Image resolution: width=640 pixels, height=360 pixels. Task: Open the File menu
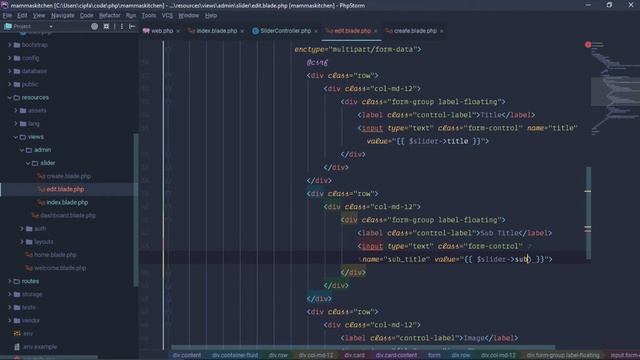pos(7,16)
